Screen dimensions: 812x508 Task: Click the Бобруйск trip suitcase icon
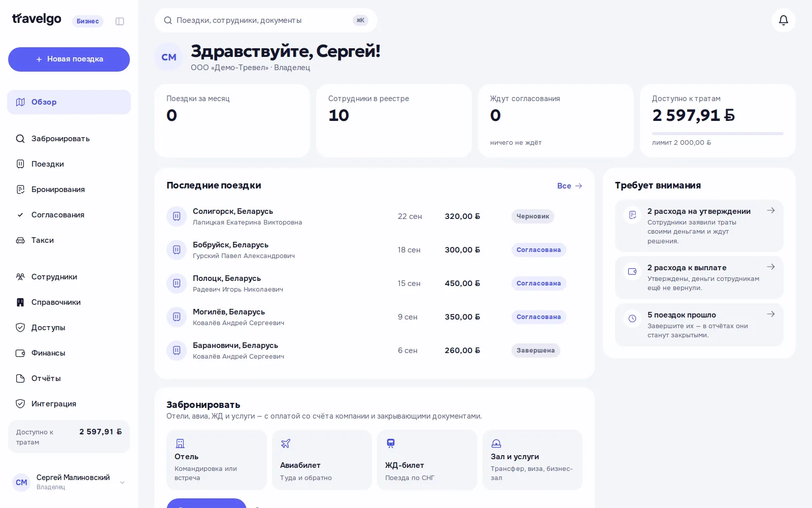click(177, 250)
